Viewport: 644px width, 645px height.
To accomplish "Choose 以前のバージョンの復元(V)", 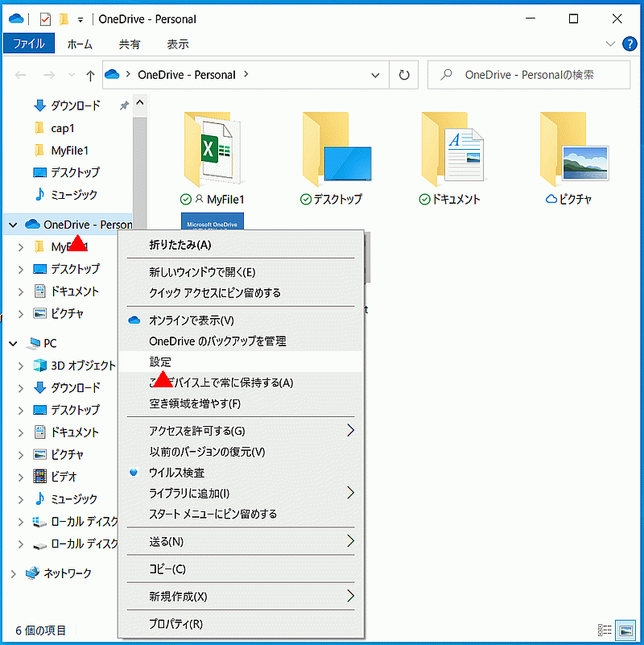I will point(240,452).
